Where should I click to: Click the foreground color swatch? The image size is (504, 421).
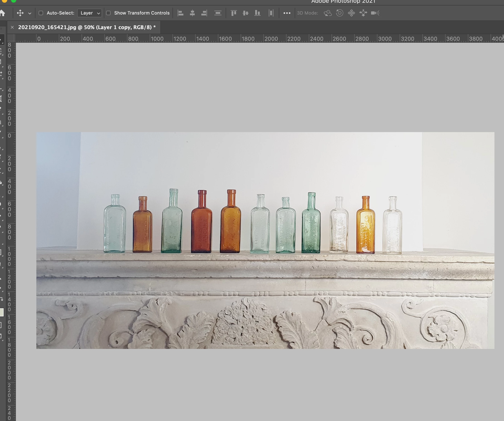tap(1, 312)
